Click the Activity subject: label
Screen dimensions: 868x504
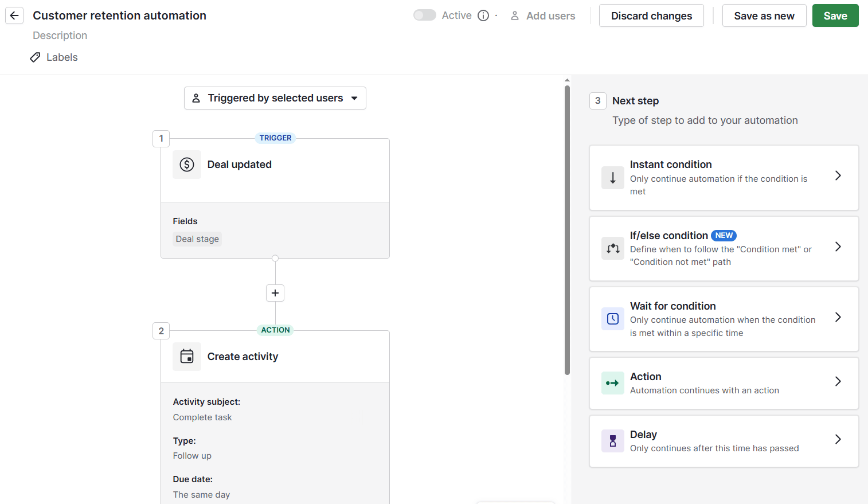pos(206,402)
